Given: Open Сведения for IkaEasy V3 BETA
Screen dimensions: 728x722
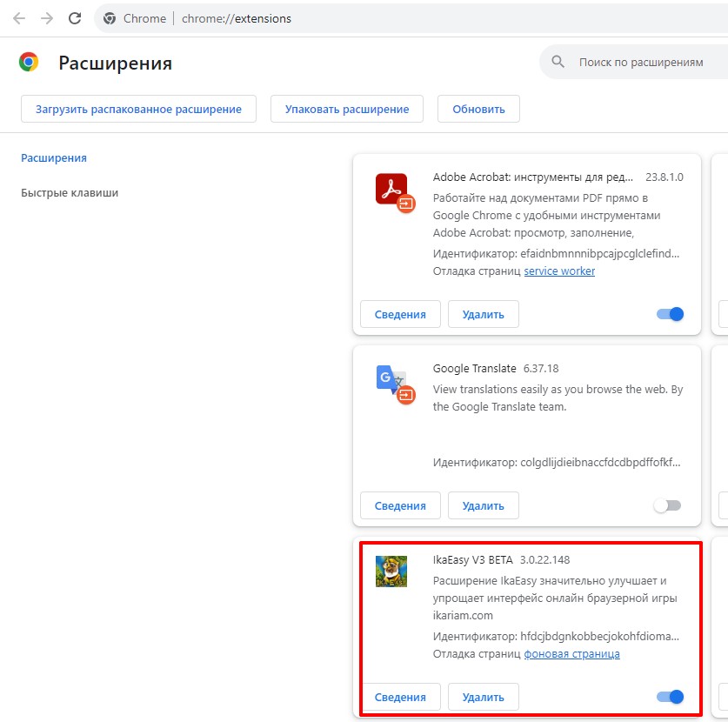Looking at the screenshot, I should (x=400, y=697).
